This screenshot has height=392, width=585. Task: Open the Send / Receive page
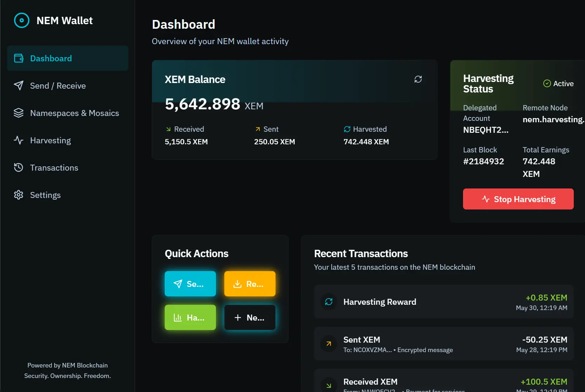68,85
